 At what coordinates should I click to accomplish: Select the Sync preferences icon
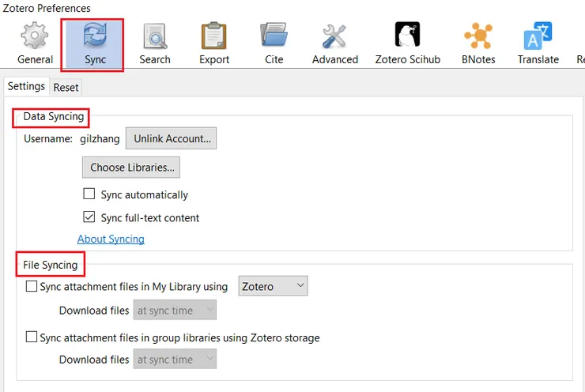pos(95,44)
